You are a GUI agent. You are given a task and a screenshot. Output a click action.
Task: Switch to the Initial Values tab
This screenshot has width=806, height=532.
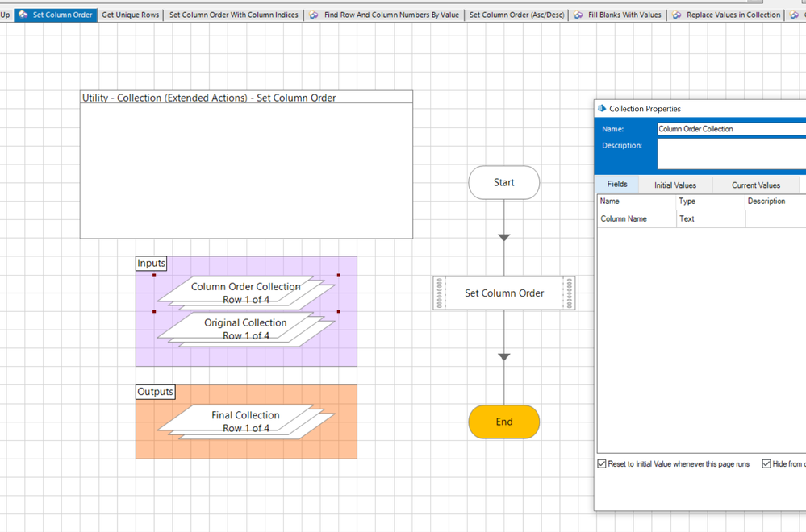(675, 185)
